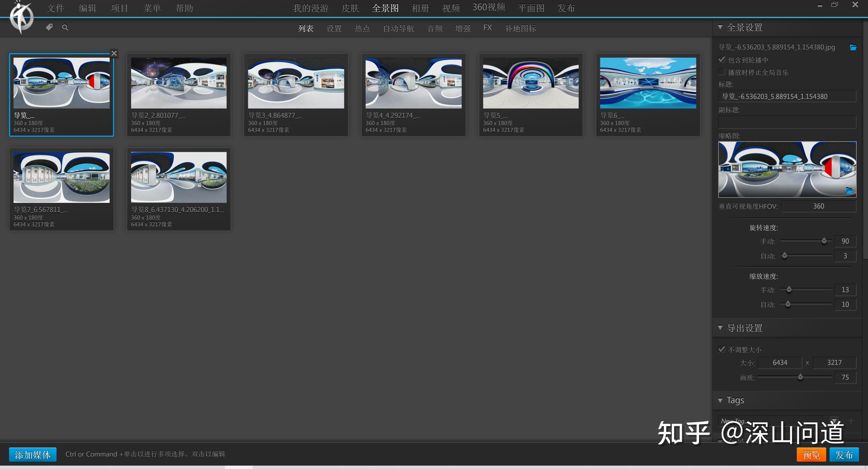Toggle 包含到轮播中 checkbox
Viewport: 868px width, 469px height.
pos(722,60)
